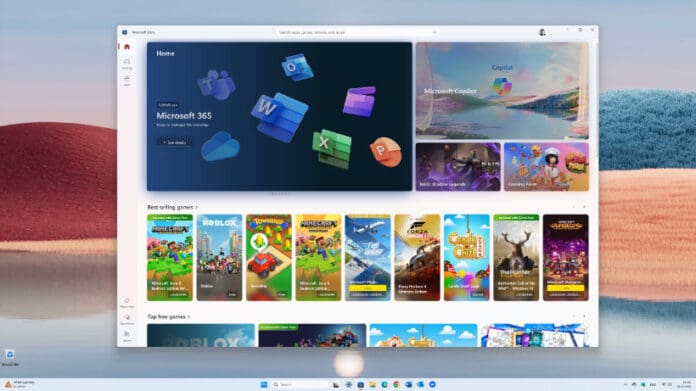The height and width of the screenshot is (391, 696).
Task: Open Google Chrome from the taskbar
Action: point(396,384)
